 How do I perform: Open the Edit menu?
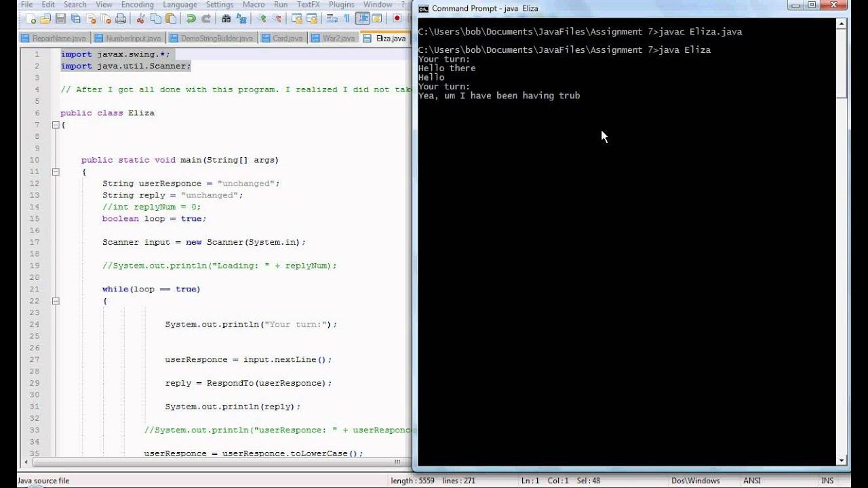click(48, 5)
